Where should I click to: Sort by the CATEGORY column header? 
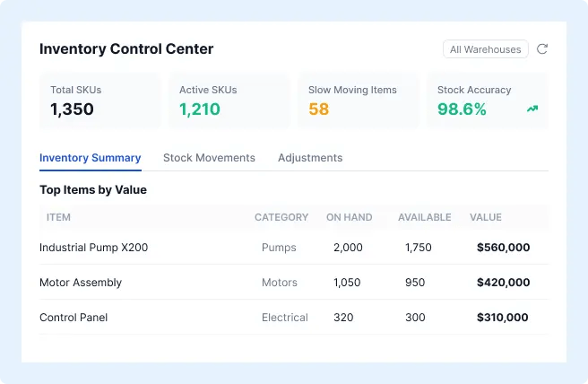pos(281,217)
